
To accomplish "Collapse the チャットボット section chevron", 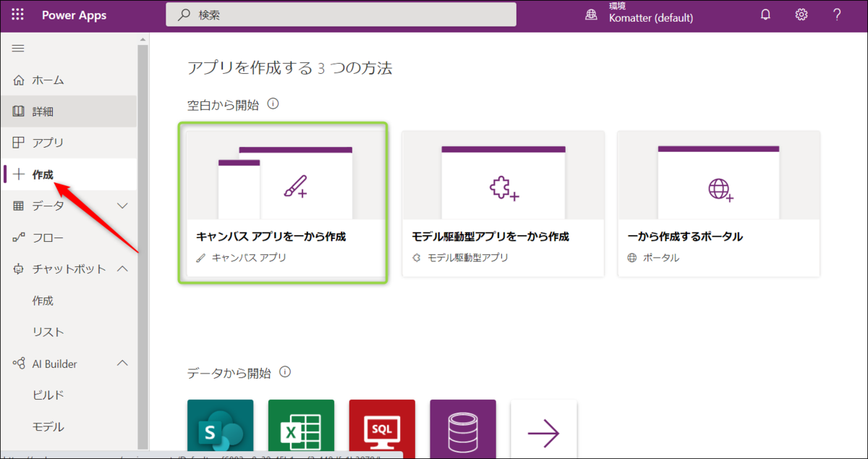I will (x=122, y=269).
